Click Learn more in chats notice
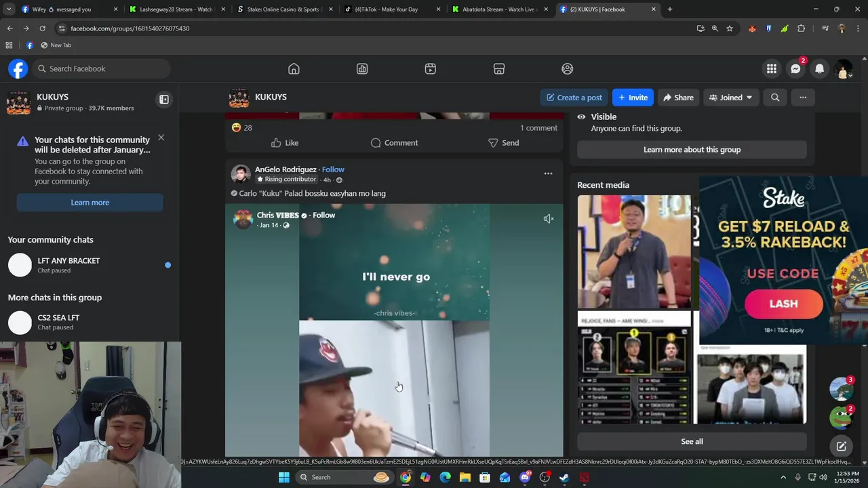 [90, 203]
